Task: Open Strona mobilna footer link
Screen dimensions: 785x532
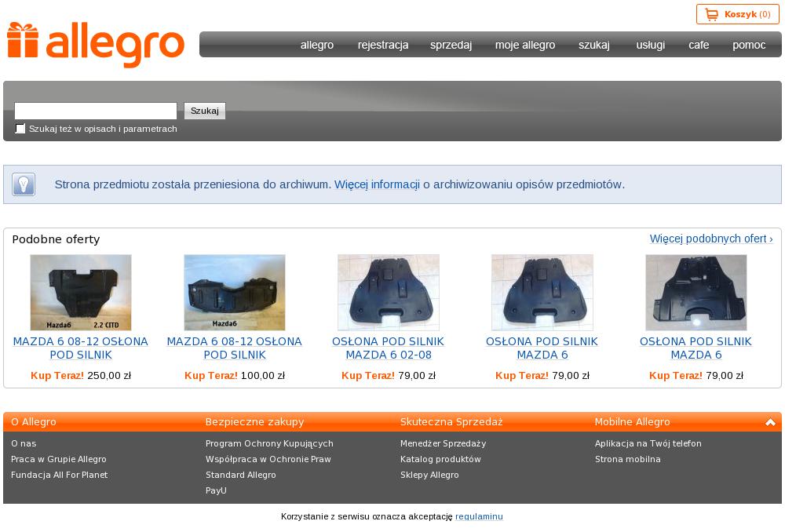Action: pyautogui.click(x=628, y=459)
